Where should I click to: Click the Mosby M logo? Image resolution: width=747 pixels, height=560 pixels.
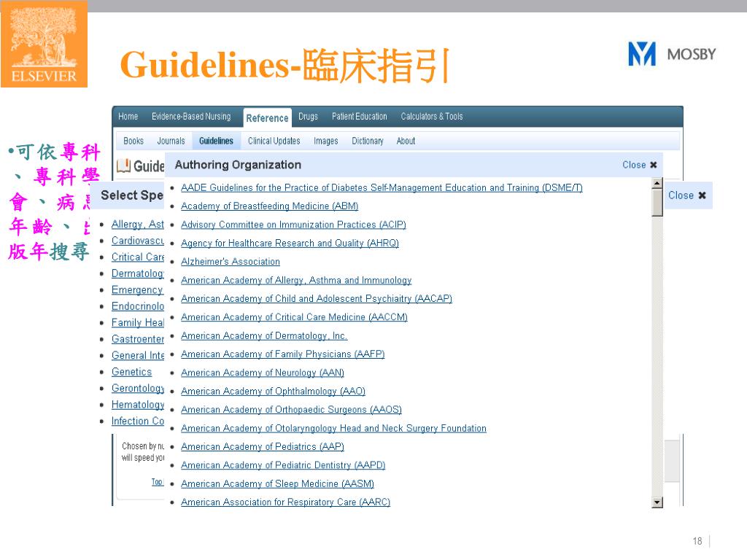pos(642,54)
